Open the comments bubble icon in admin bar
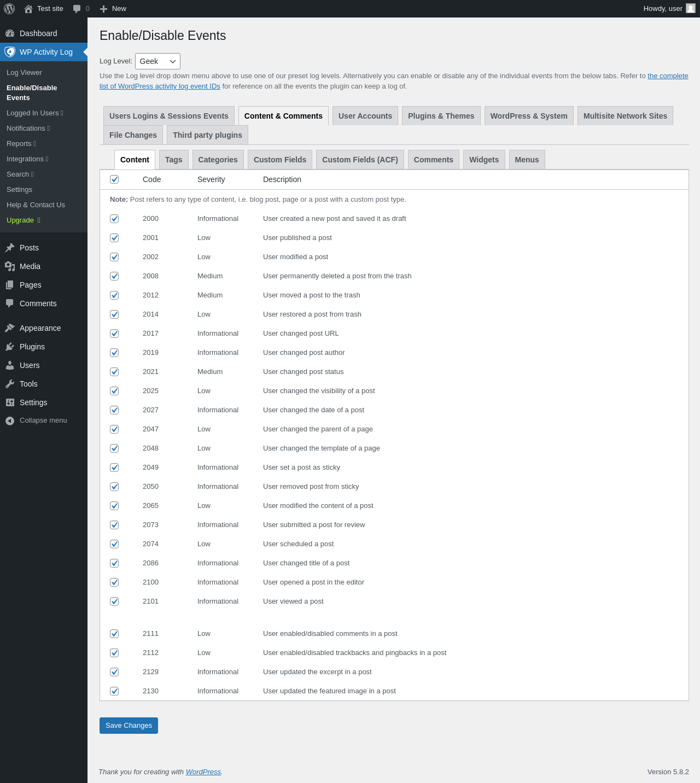The width and height of the screenshot is (700, 783). [x=77, y=9]
